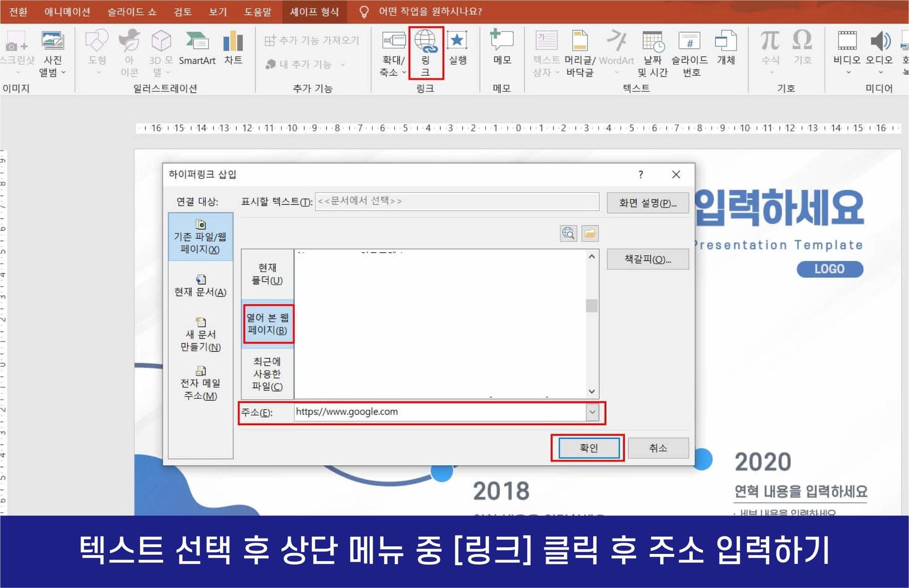The image size is (909, 588).
Task: Open 화면 설명(P) ScreenTip dialog
Action: (648, 202)
